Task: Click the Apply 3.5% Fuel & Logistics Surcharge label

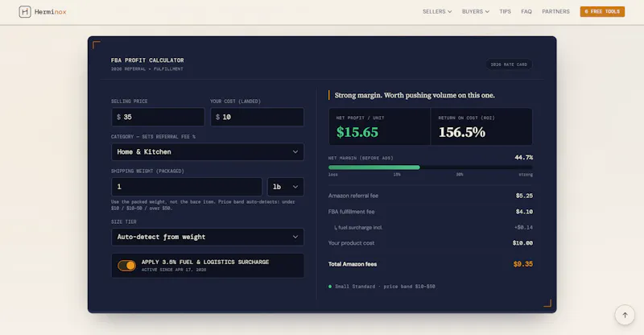Action: (205, 262)
